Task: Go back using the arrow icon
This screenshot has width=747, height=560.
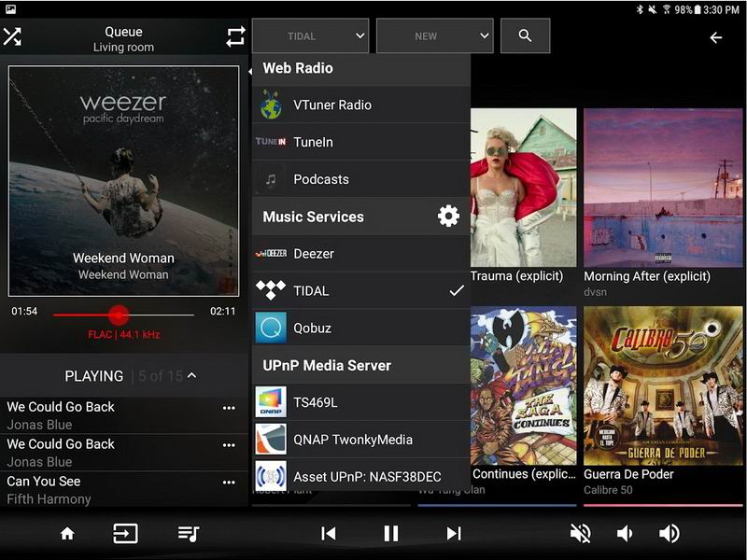Action: click(x=716, y=37)
